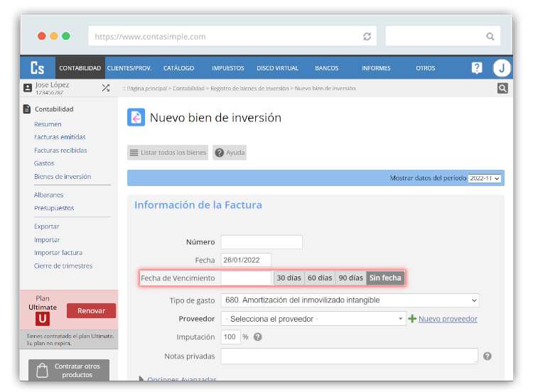The height and width of the screenshot is (392, 533).
Task: Click the Nuevo bien de inversión page icon
Action: pyautogui.click(x=136, y=118)
